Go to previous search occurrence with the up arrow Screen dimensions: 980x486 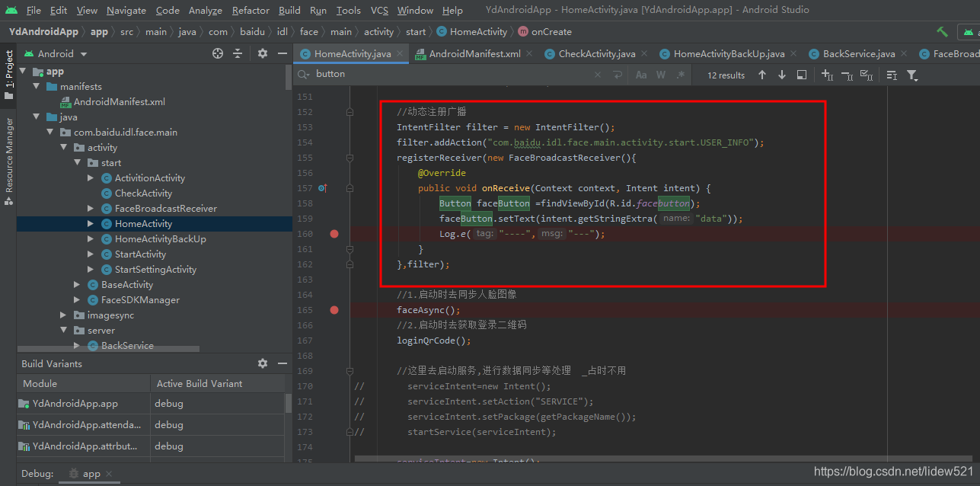pyautogui.click(x=762, y=75)
